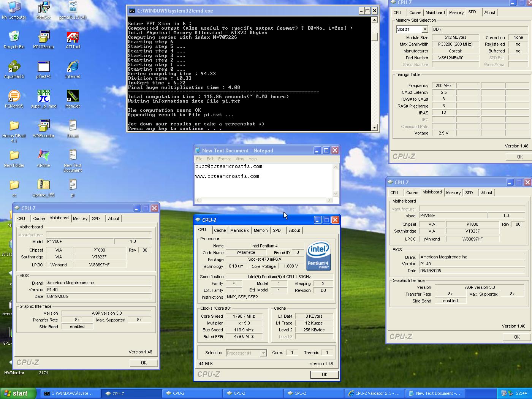Viewport: 532px width, 399px height.
Task: Click OK in the SPD CPU-Z window
Action: coord(520,157)
